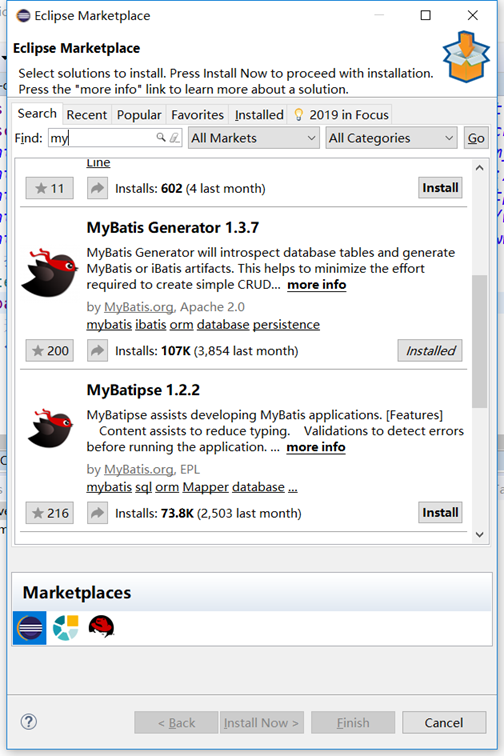Click the Mapper tag link
504x756 pixels.
point(205,487)
